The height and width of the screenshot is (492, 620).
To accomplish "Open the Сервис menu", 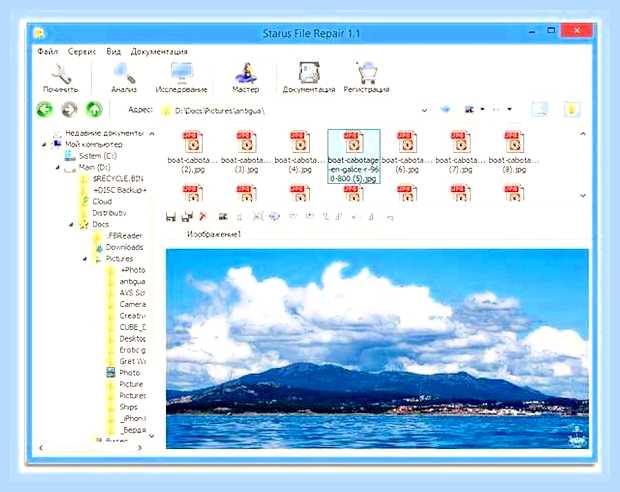I will tap(82, 52).
